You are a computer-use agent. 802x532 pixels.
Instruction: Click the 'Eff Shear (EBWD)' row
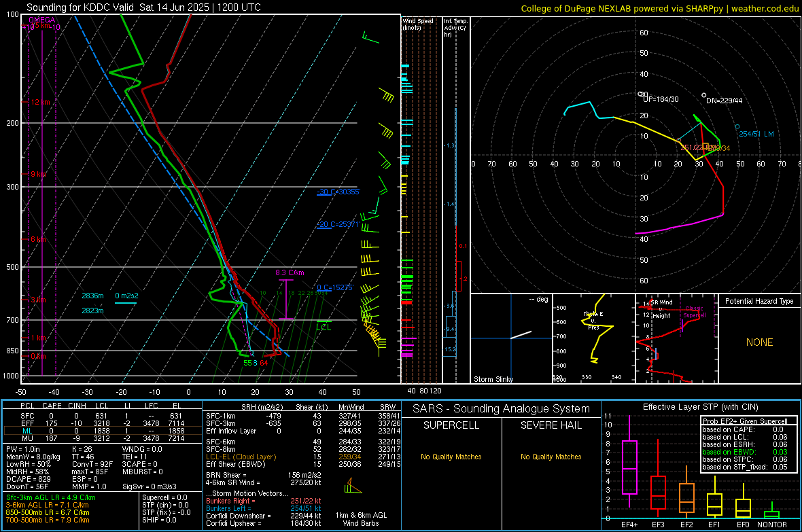303,465
